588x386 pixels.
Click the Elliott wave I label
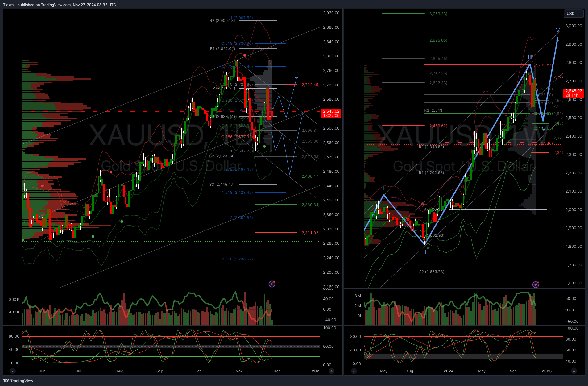pyautogui.click(x=384, y=188)
